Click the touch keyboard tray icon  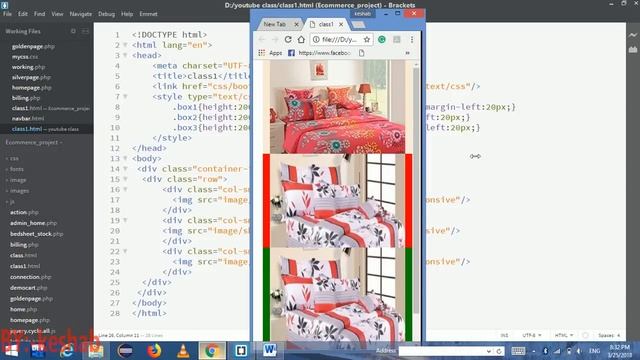pos(518,351)
